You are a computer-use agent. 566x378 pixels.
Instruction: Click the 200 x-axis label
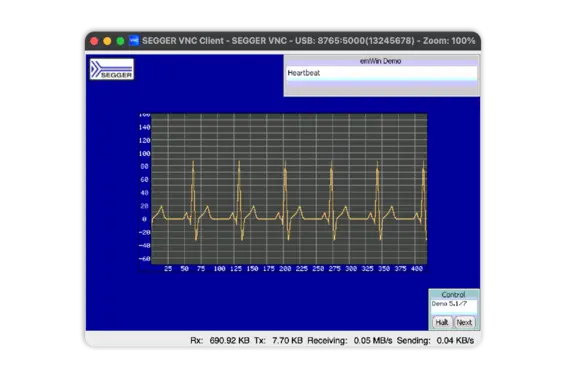point(285,269)
